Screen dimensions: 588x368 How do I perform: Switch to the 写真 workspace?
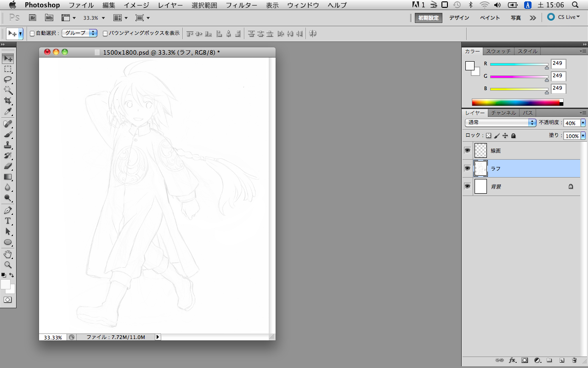[516, 18]
